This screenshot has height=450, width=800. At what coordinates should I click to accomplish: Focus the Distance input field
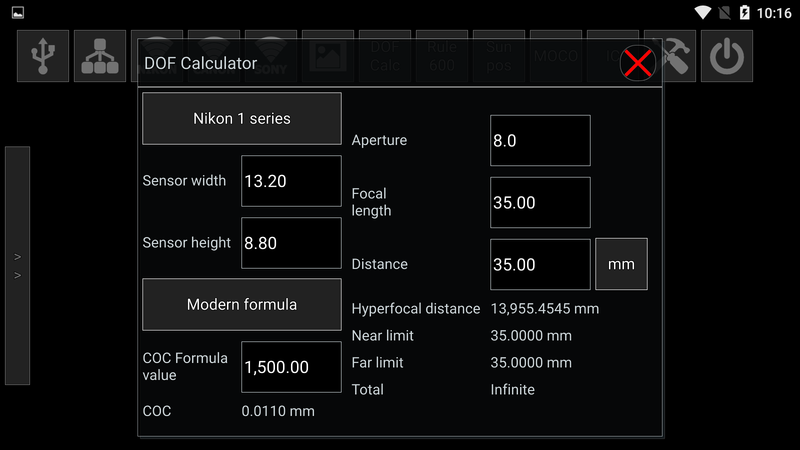click(x=540, y=265)
